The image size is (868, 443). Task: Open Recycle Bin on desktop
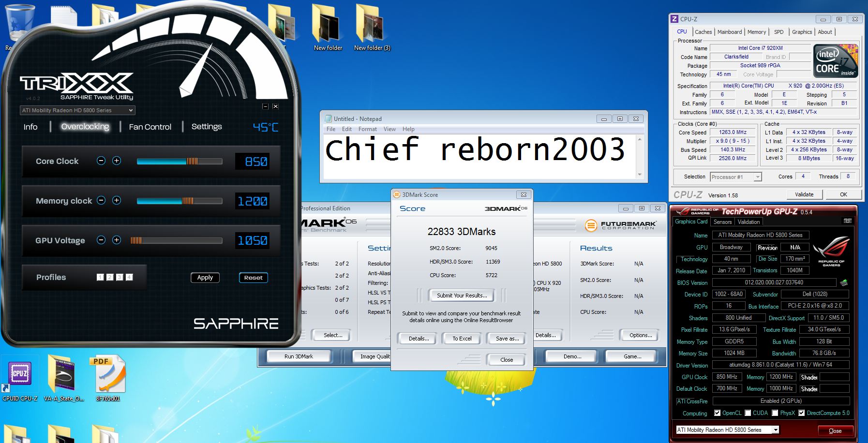(x=18, y=25)
